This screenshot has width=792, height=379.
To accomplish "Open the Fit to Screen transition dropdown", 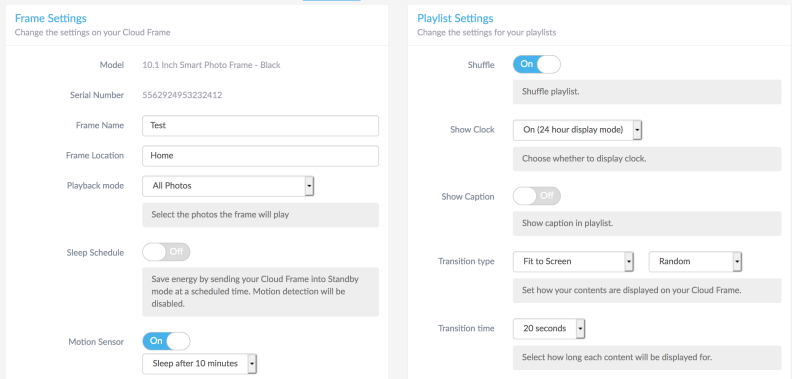I will coord(573,262).
